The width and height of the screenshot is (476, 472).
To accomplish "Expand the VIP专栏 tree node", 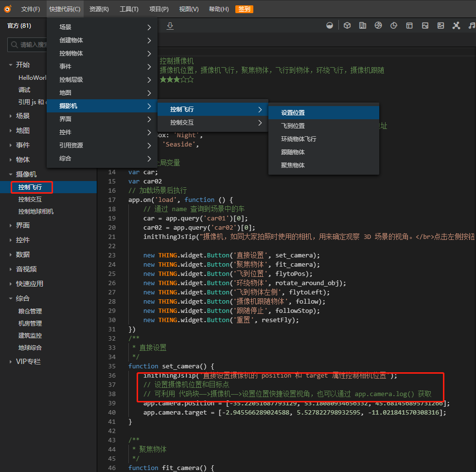I will click(x=11, y=362).
